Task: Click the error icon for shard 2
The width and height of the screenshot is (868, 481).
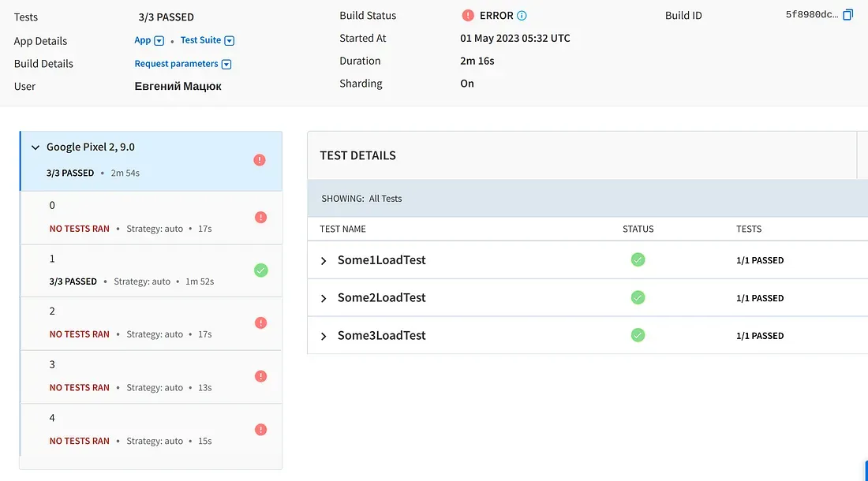Action: [x=260, y=323]
